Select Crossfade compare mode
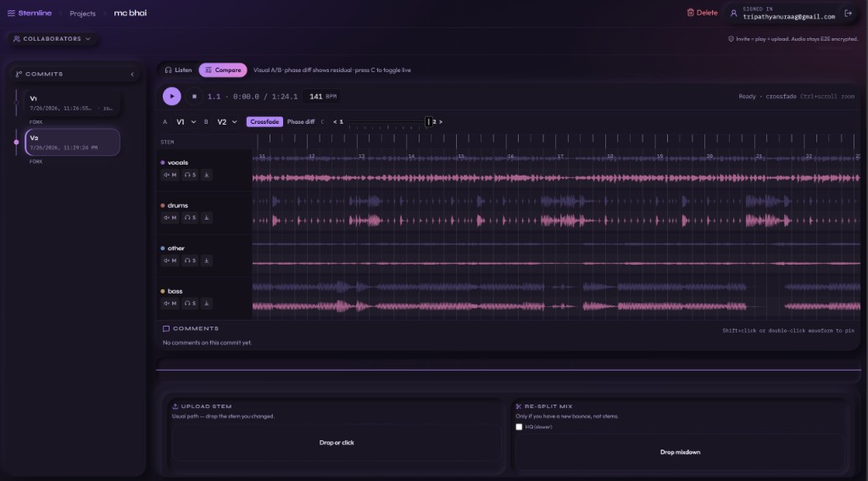Viewport: 868px width, 481px height. [x=264, y=122]
